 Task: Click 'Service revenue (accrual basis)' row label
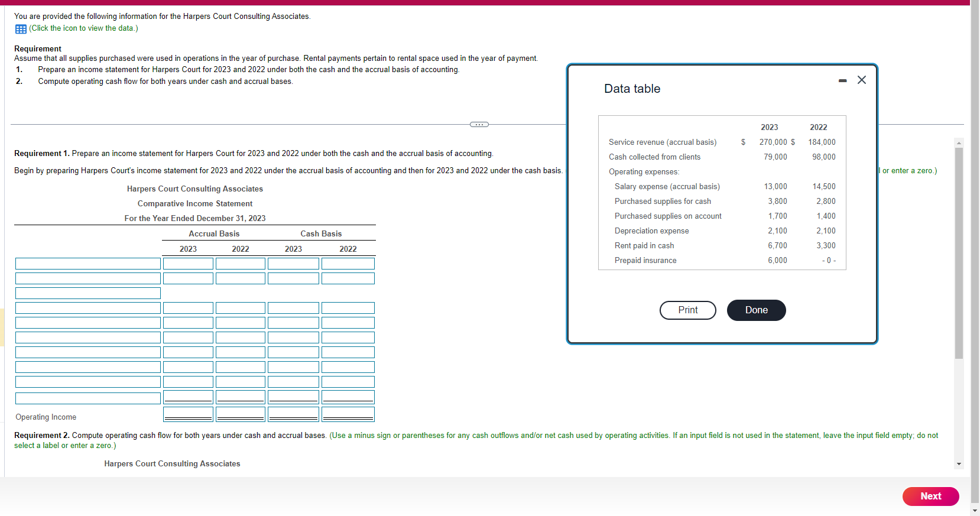click(x=663, y=142)
